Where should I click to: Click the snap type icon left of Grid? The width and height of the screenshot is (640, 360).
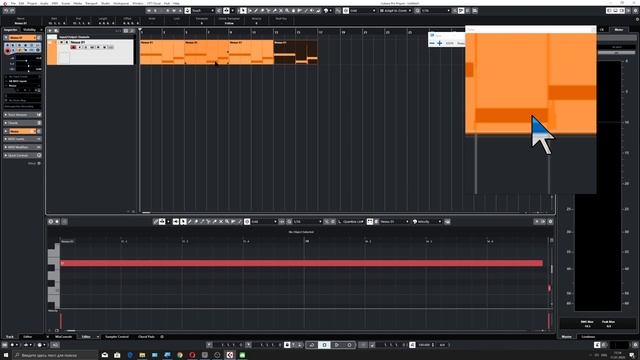(x=346, y=11)
